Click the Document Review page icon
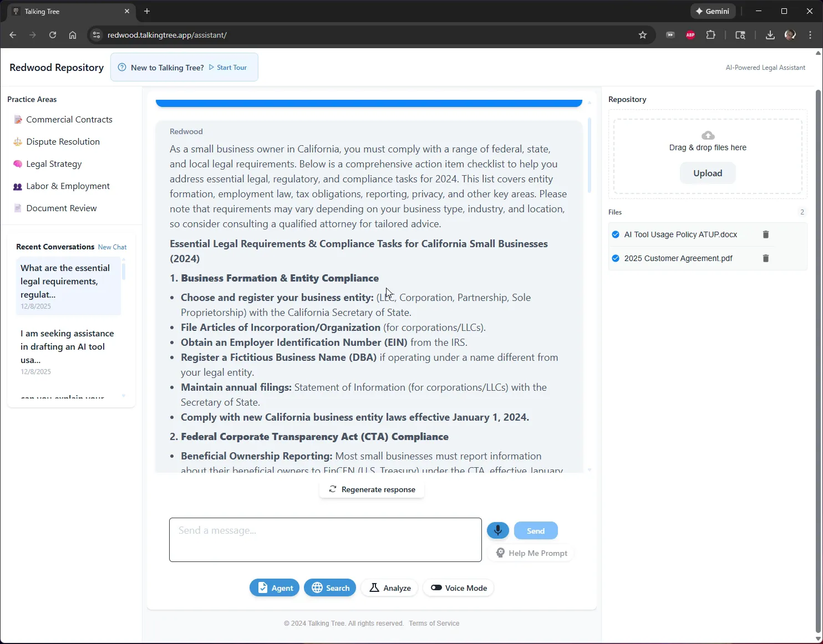The image size is (823, 644). click(x=18, y=208)
